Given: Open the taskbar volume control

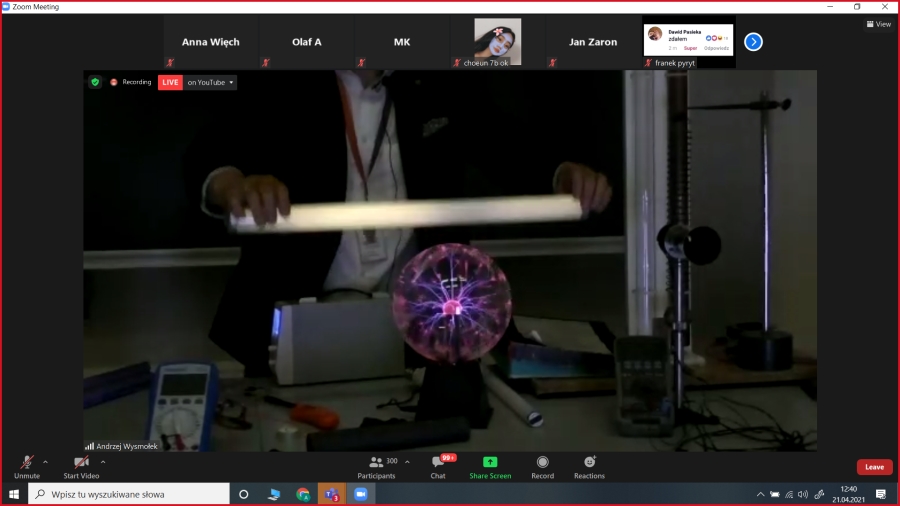Looking at the screenshot, I should 802,494.
